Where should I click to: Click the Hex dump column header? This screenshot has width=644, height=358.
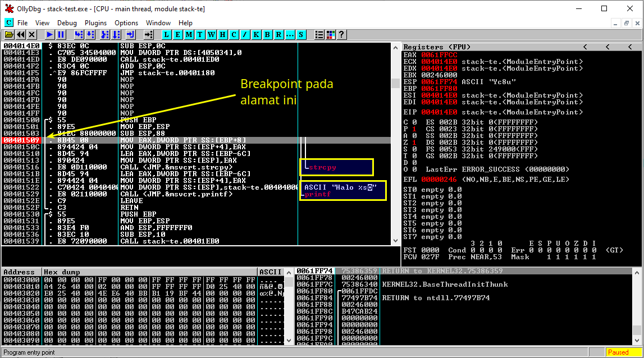point(150,272)
